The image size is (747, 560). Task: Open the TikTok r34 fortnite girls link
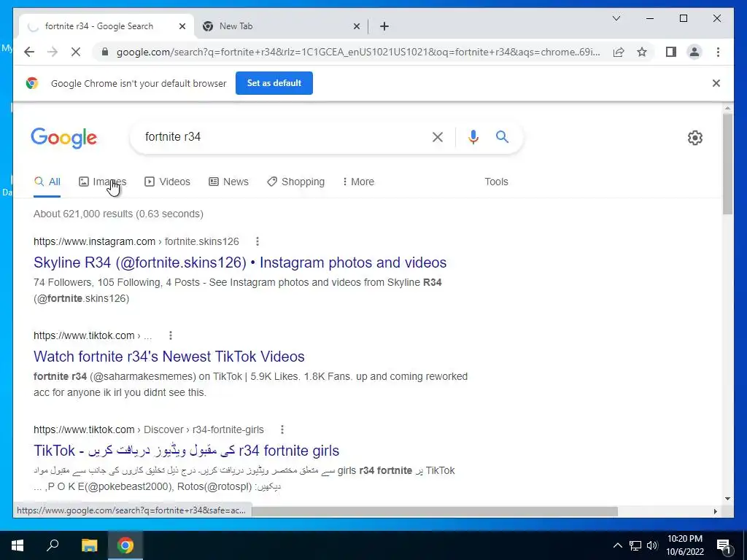pos(186,451)
